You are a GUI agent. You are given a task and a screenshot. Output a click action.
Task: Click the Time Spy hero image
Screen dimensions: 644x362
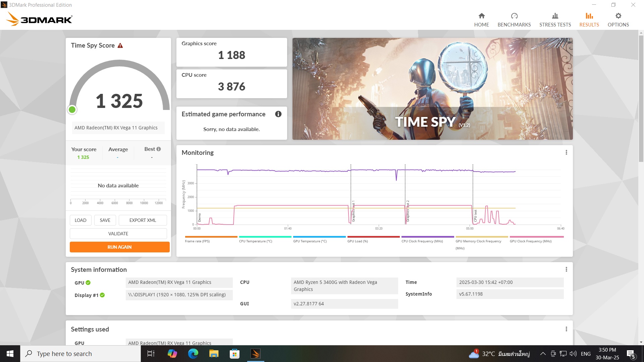point(432,89)
